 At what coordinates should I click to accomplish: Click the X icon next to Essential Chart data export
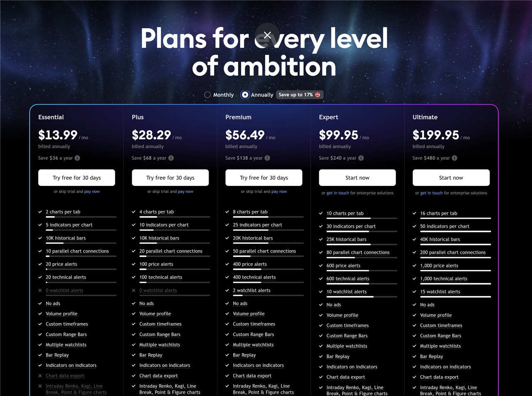(40, 376)
